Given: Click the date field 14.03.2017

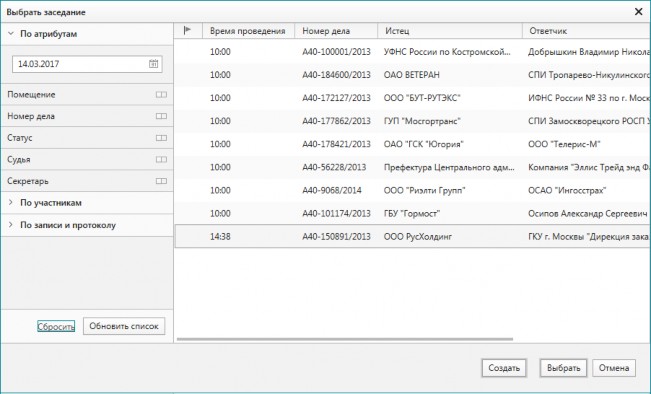Looking at the screenshot, I should (87, 64).
